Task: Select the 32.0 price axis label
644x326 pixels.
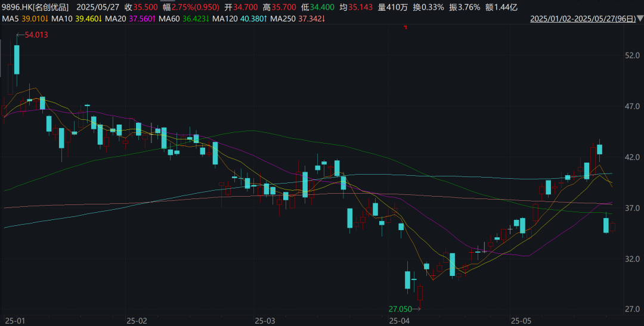Action: [631, 259]
